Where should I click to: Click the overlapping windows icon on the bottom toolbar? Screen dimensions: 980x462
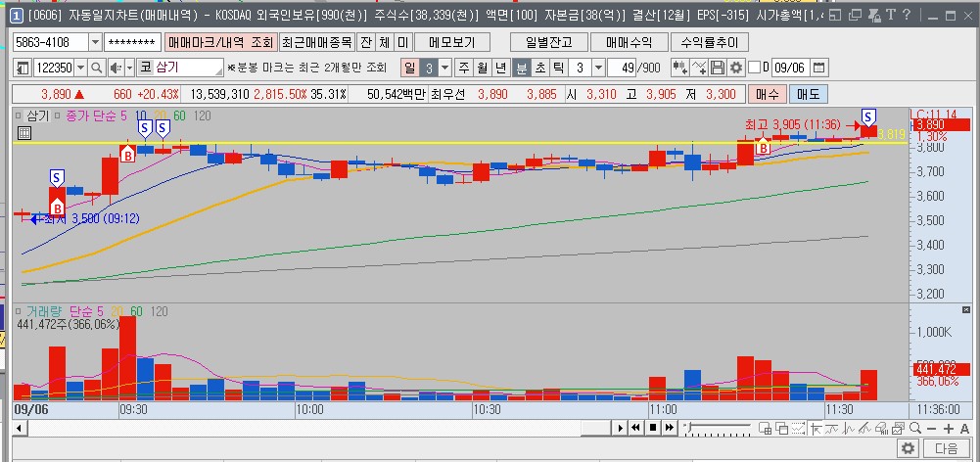781,429
